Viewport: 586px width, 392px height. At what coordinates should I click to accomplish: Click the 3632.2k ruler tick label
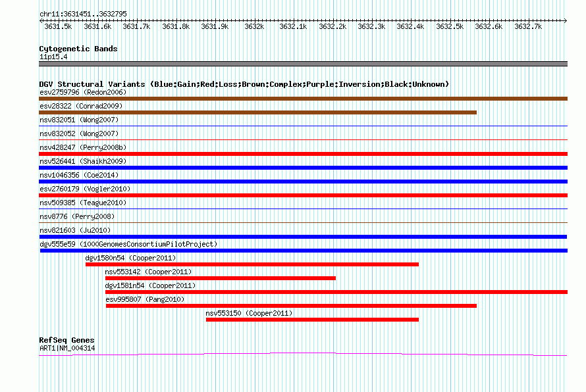click(x=333, y=26)
